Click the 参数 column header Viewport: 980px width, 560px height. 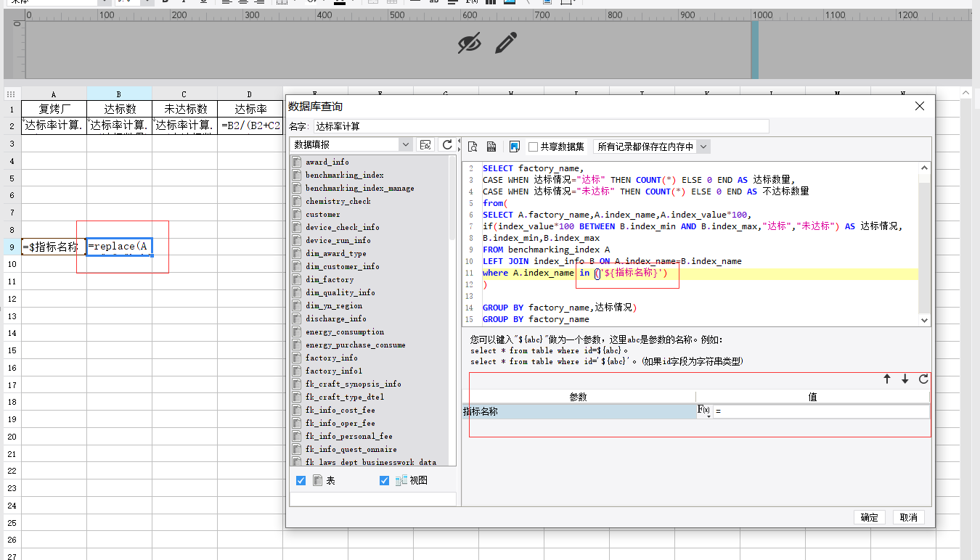(579, 397)
